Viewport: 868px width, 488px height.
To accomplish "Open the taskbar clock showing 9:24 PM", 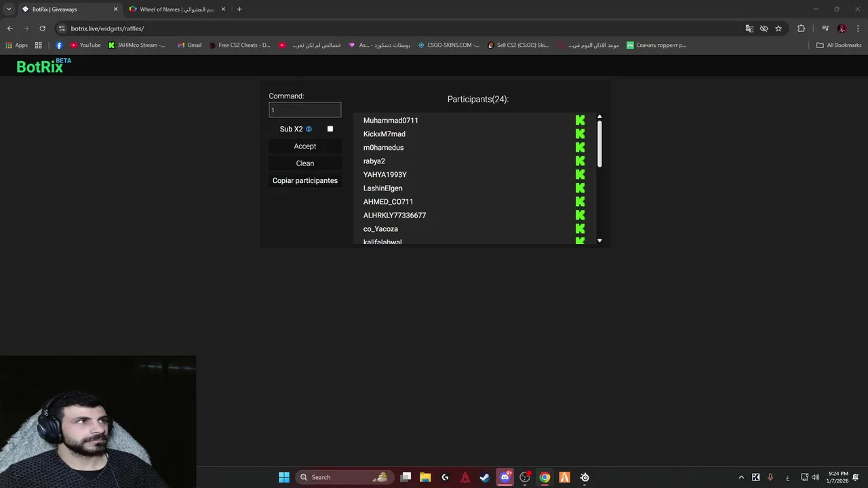I will 837,477.
